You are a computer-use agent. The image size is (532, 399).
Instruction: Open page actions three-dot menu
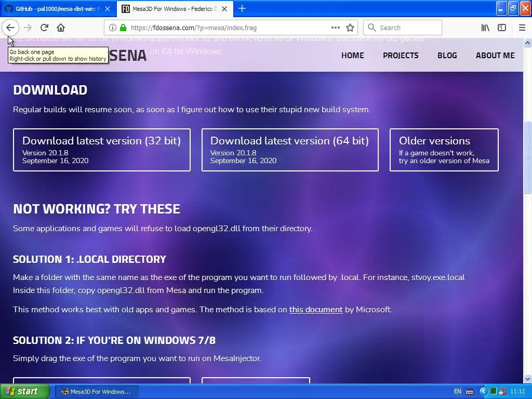click(335, 28)
